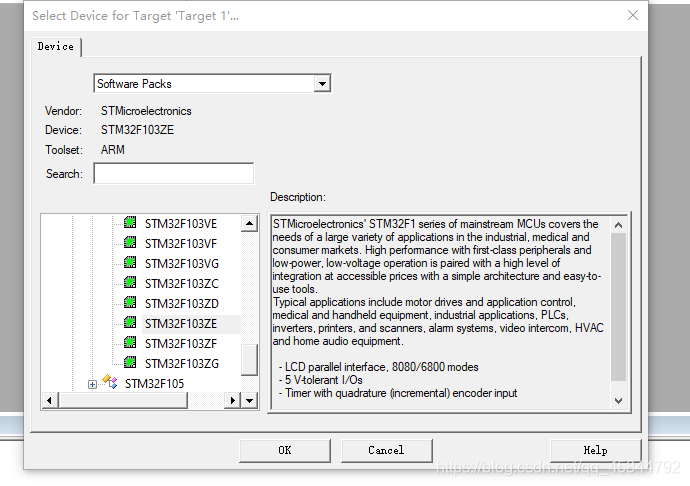This screenshot has height=486, width=690.
Task: Open the Software Packs dropdown
Action: coord(322,84)
